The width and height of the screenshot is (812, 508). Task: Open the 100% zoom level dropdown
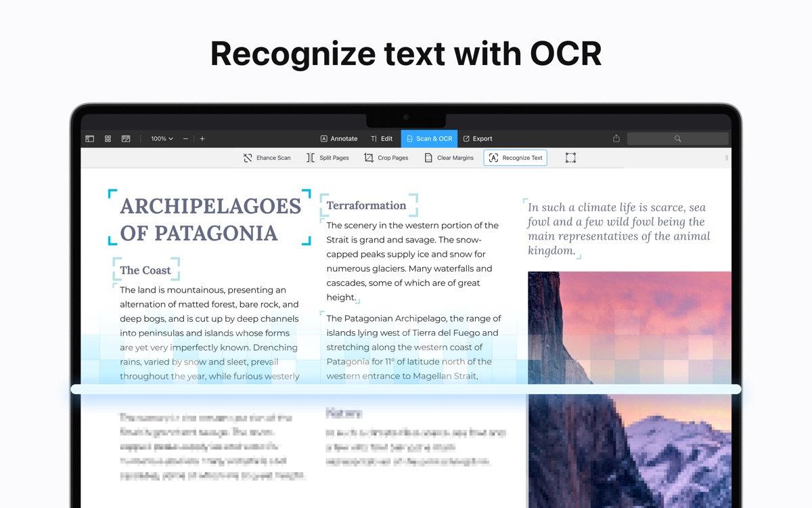(160, 138)
